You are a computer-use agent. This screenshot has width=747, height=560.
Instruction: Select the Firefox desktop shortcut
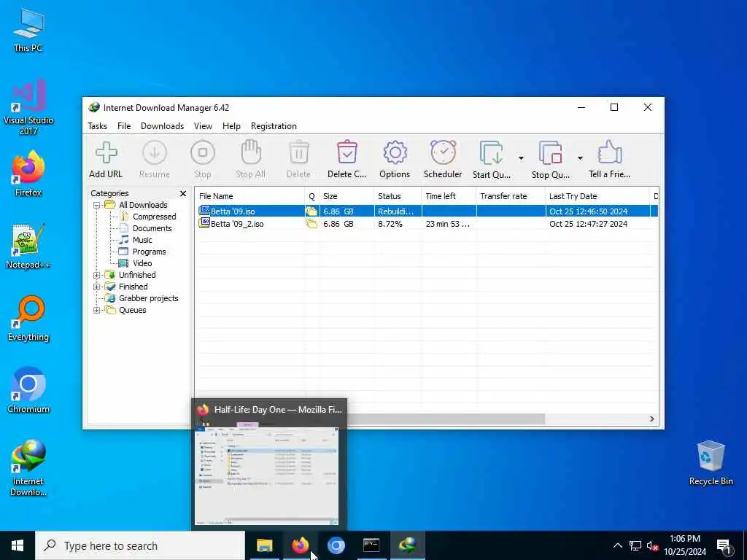[28, 174]
